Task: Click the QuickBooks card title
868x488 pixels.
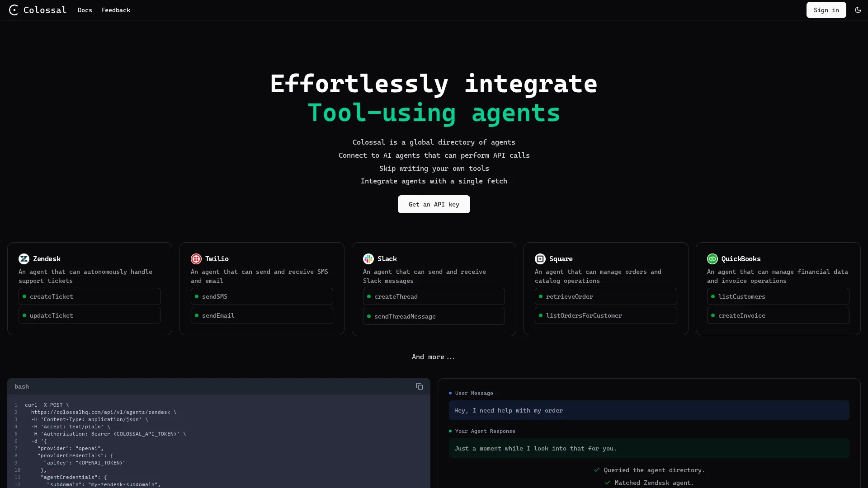Action: (x=741, y=259)
